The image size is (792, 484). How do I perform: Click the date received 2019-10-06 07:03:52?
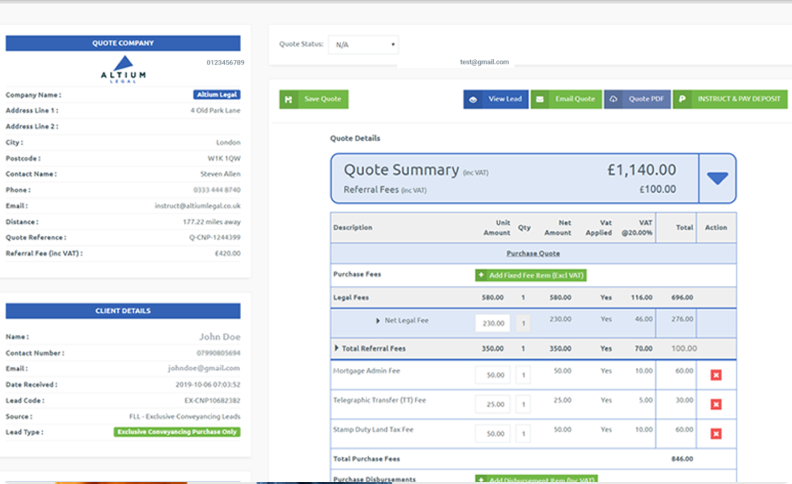[208, 385]
